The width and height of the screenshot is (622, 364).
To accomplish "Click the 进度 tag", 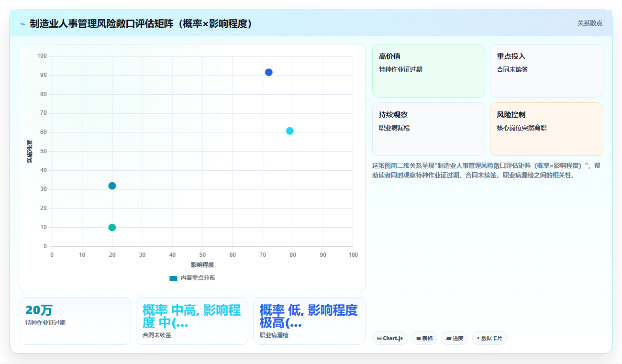I will (455, 338).
